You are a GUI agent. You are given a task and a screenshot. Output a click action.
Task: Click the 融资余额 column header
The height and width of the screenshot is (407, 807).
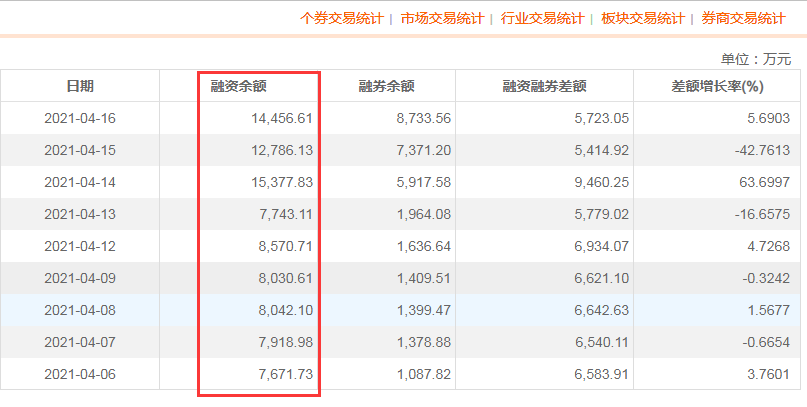pos(238,86)
